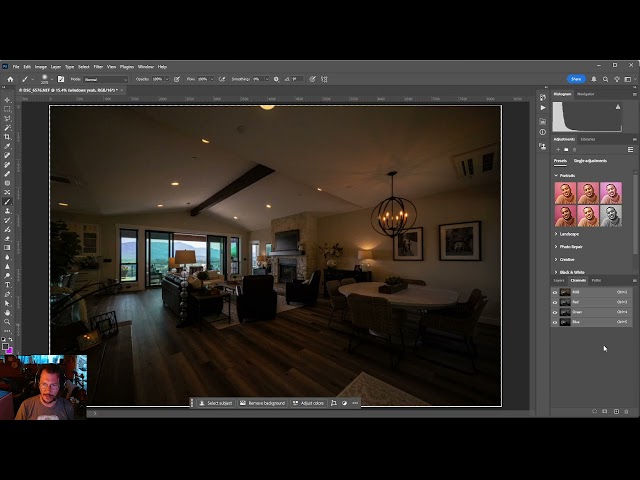Open the blend Mode dropdown
Image resolution: width=640 pixels, height=480 pixels.
[x=106, y=79]
